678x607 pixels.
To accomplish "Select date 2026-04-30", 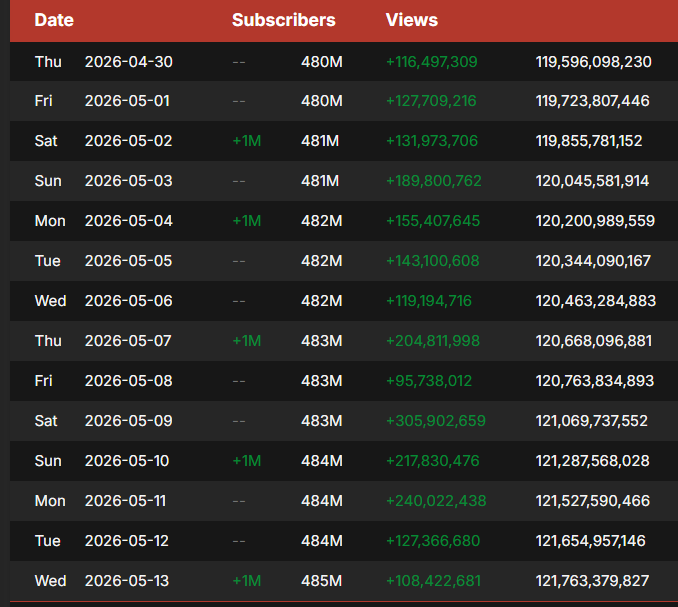I will click(x=128, y=62).
